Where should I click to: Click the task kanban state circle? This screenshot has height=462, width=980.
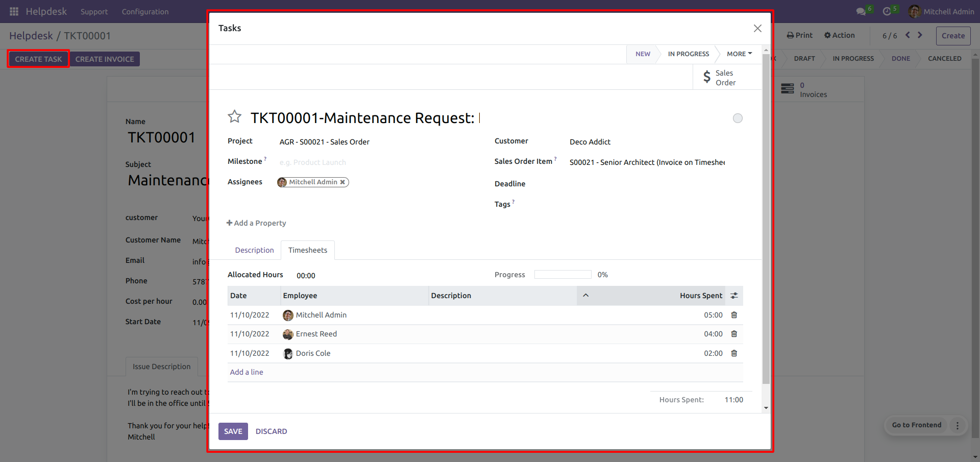click(738, 118)
